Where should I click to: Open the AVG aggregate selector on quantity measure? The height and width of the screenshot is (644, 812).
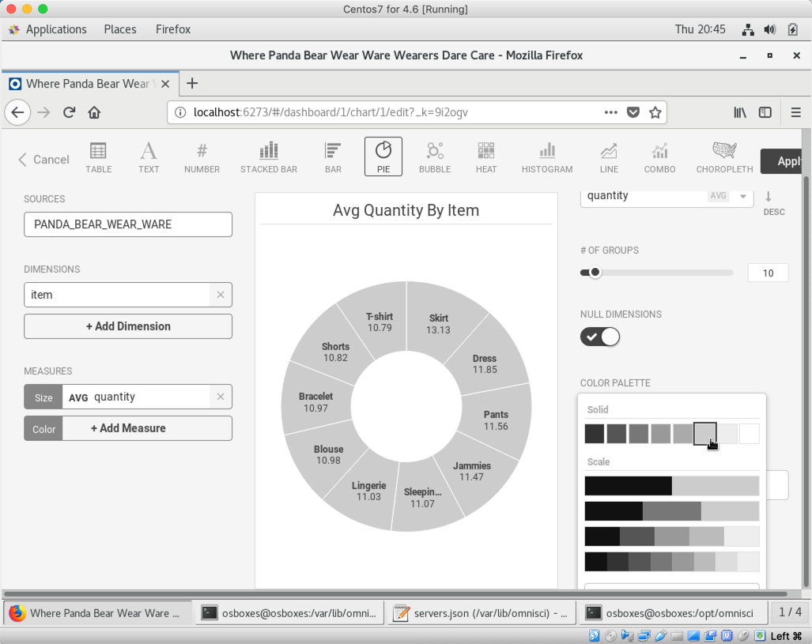[x=78, y=397]
